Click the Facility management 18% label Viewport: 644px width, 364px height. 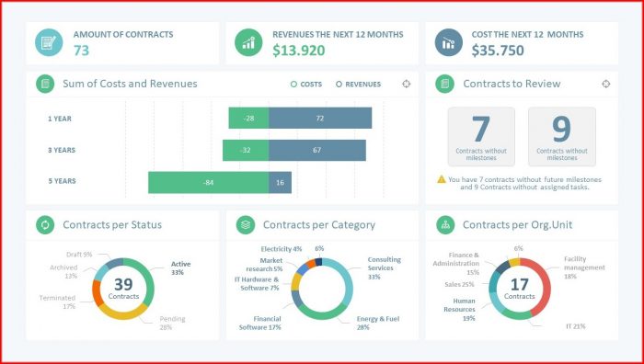pos(584,267)
